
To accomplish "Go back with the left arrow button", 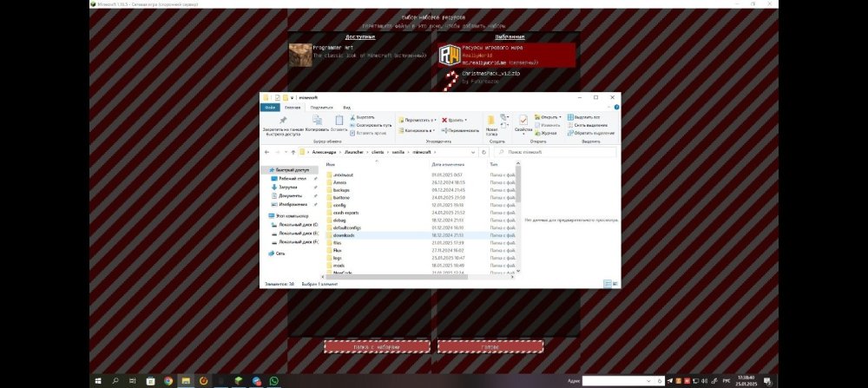I will click(266, 152).
